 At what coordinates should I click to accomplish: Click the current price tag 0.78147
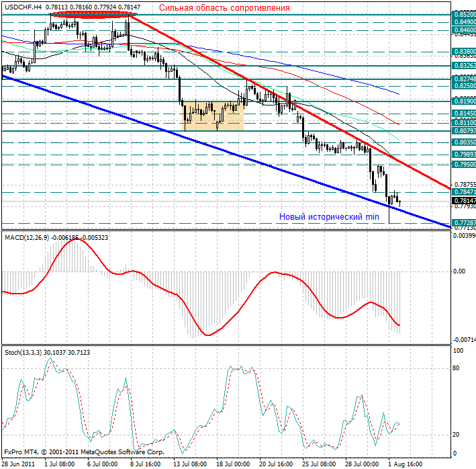pyautogui.click(x=463, y=201)
